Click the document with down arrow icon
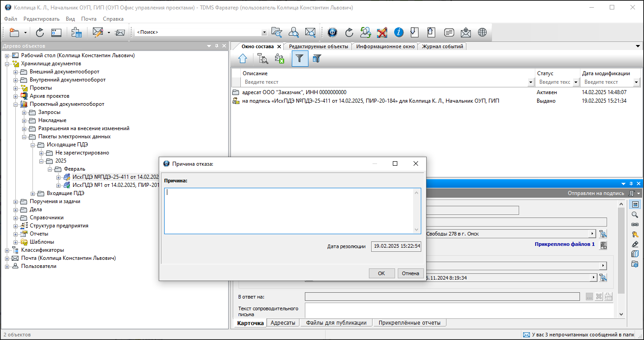 pos(415,32)
